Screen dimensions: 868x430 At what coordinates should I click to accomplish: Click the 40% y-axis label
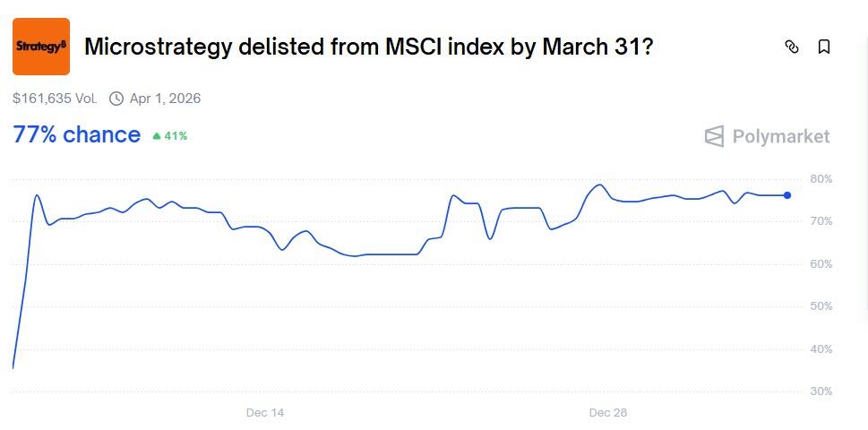tap(820, 349)
